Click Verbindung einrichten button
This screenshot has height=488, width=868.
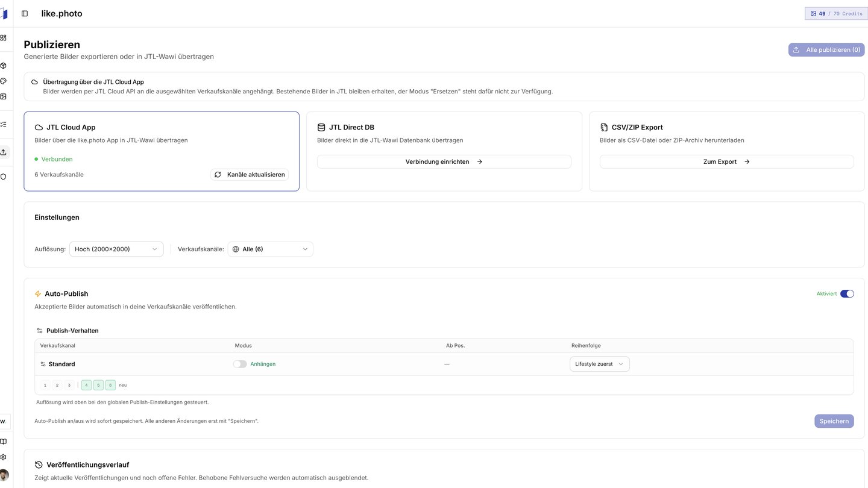click(444, 161)
